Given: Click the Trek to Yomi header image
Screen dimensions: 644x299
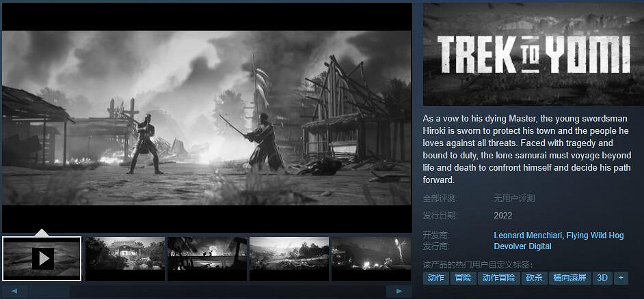Looking at the screenshot, I should (533, 54).
